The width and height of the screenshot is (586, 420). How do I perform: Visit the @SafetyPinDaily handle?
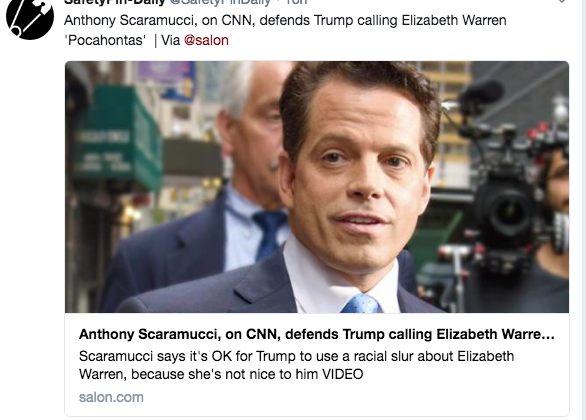pos(220,2)
